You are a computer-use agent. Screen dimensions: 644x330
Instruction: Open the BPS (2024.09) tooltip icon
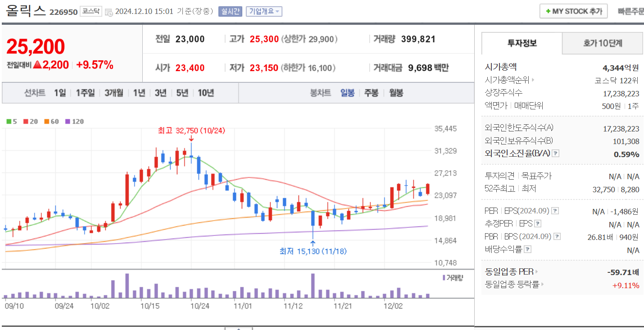[557, 237]
